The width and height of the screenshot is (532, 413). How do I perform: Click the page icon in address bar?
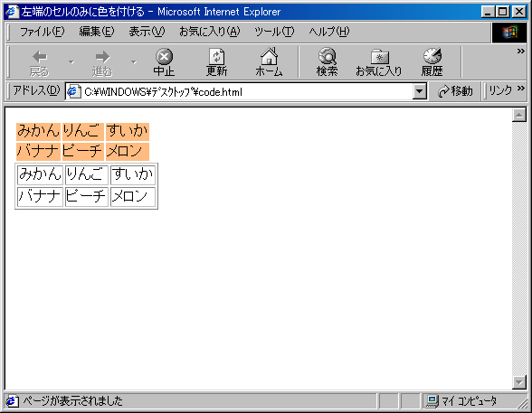(74, 92)
